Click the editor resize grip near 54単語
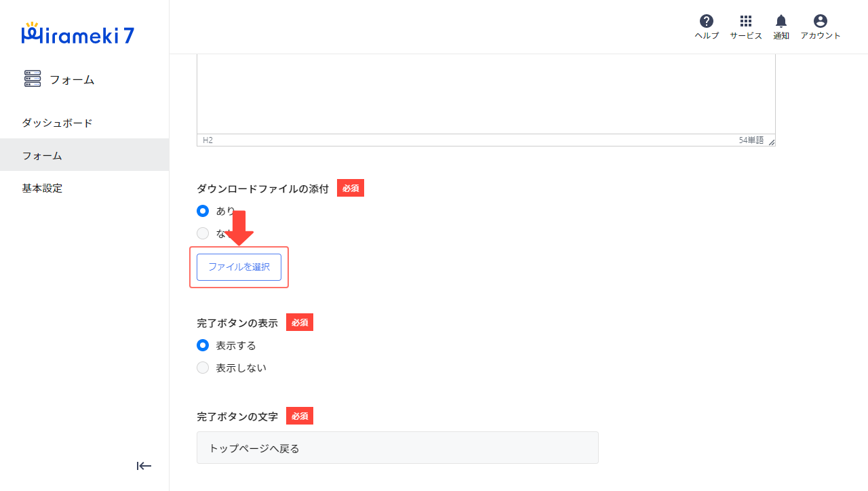The image size is (868, 491). (770, 142)
